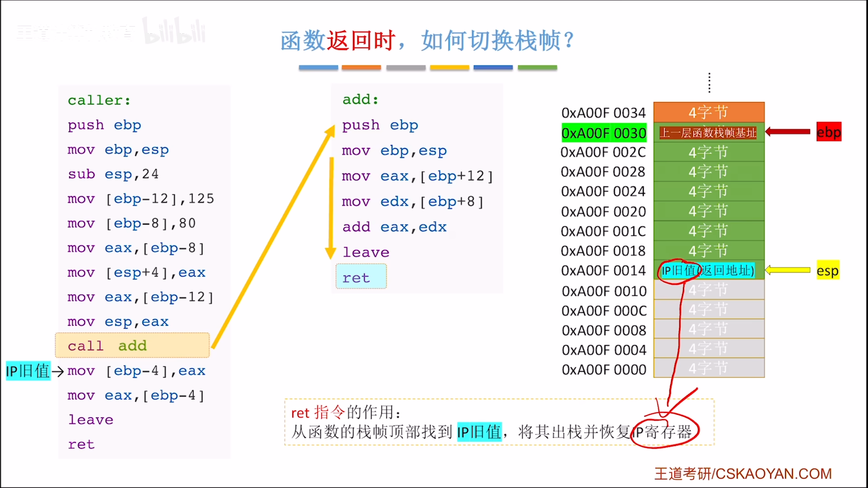The image size is (868, 488).
Task: Click the cyan IP旧值(返回地址) stack cell
Action: 708,270
